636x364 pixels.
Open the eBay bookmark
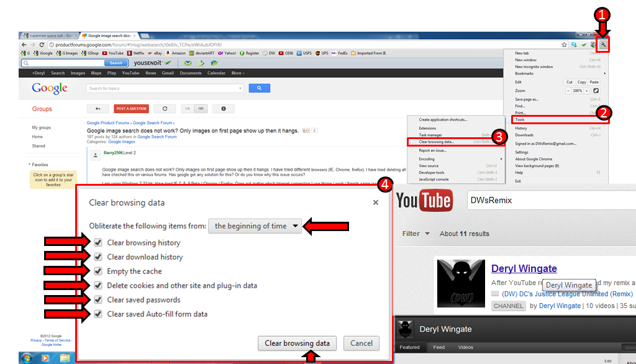pyautogui.click(x=155, y=53)
